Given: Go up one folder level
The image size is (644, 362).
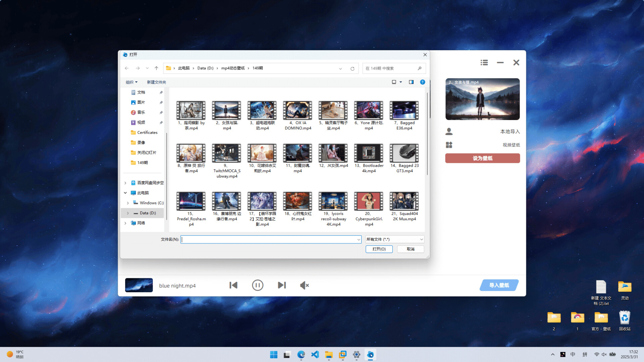Looking at the screenshot, I should [156, 68].
